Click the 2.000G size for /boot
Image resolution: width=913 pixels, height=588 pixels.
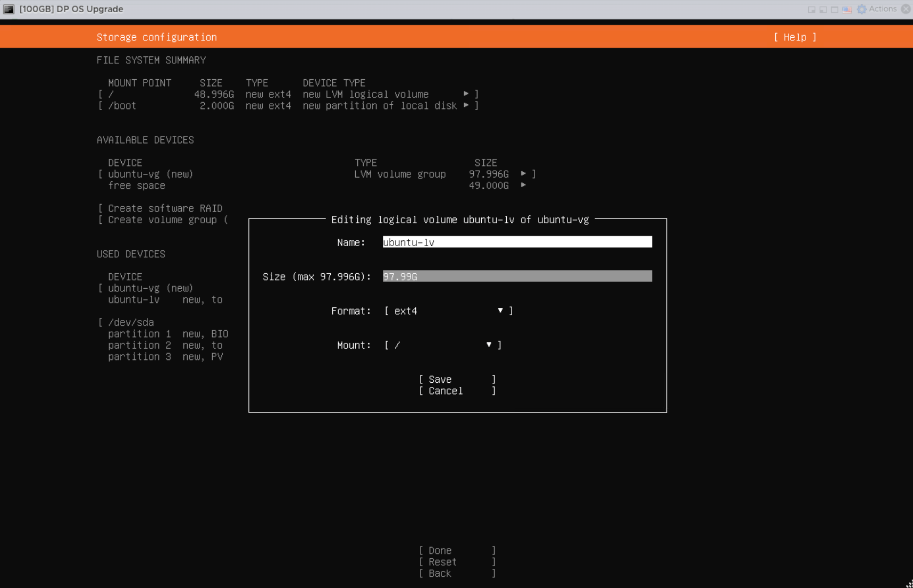[216, 106]
